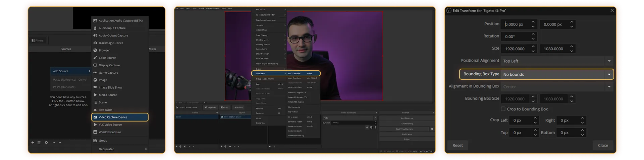Screen dimensions: 644x160
Task: Increase Rotation value stepper up
Action: point(533,34)
